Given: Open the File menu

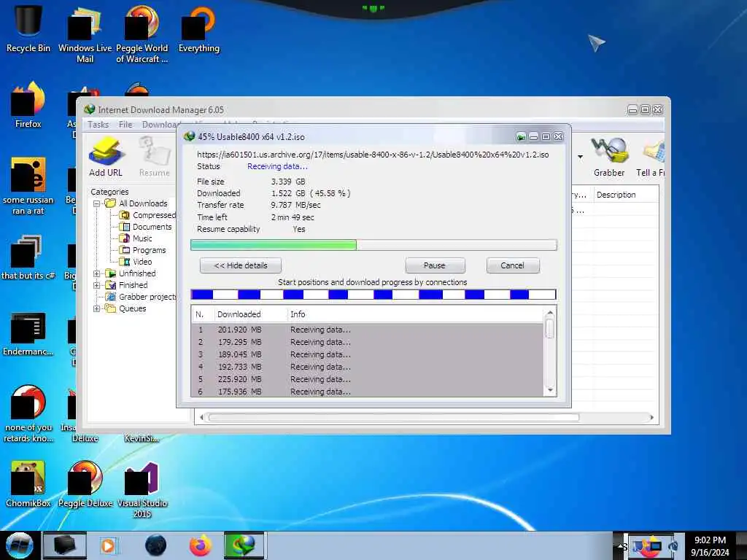Looking at the screenshot, I should (125, 125).
